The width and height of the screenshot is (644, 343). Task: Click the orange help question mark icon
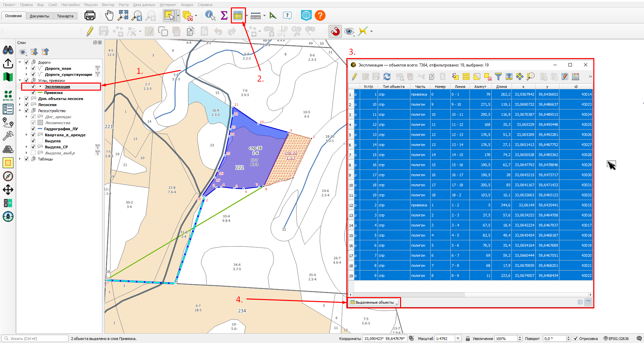(320, 15)
